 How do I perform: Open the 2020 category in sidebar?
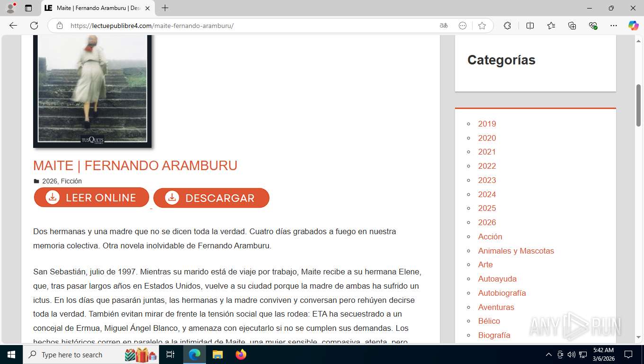pyautogui.click(x=487, y=138)
